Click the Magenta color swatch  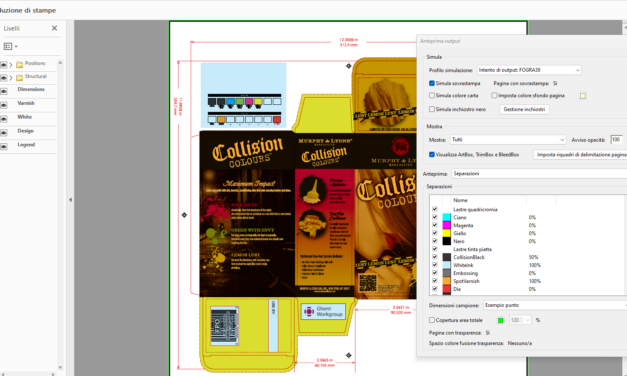click(x=447, y=225)
